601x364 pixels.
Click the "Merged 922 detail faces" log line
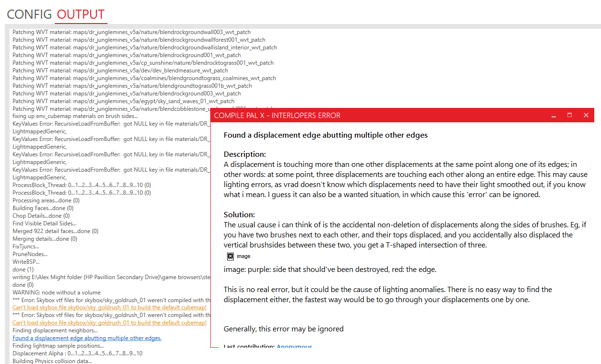(x=55, y=231)
